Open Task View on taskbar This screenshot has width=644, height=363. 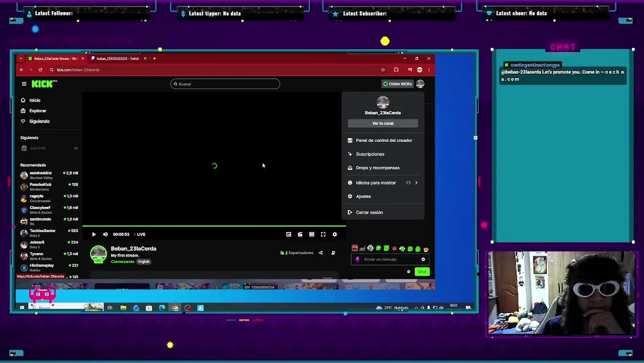point(109,308)
